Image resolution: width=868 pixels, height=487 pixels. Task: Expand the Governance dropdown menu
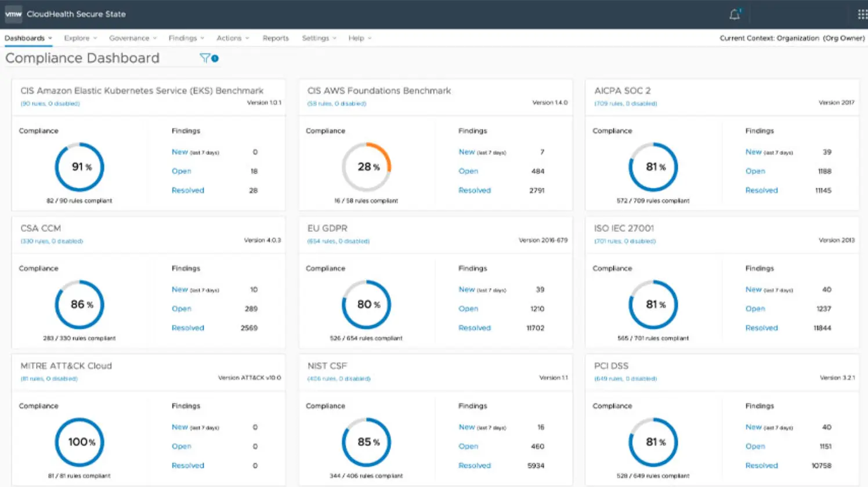[x=133, y=38]
